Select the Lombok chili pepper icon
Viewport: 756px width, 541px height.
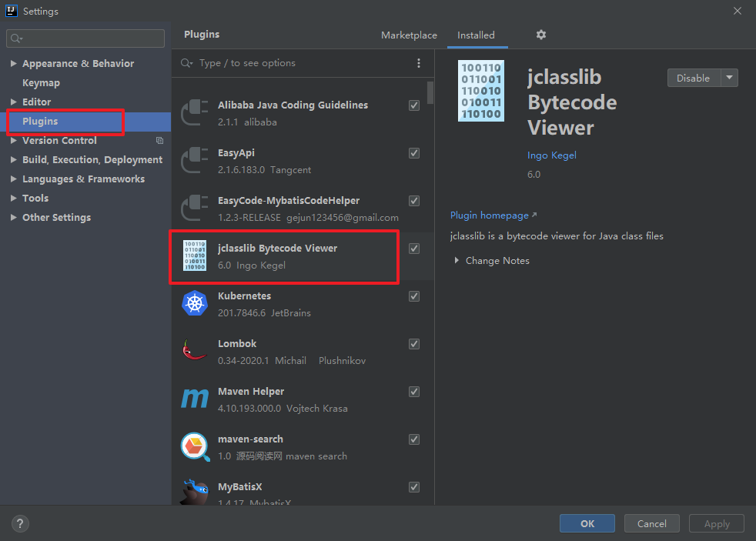tap(194, 350)
